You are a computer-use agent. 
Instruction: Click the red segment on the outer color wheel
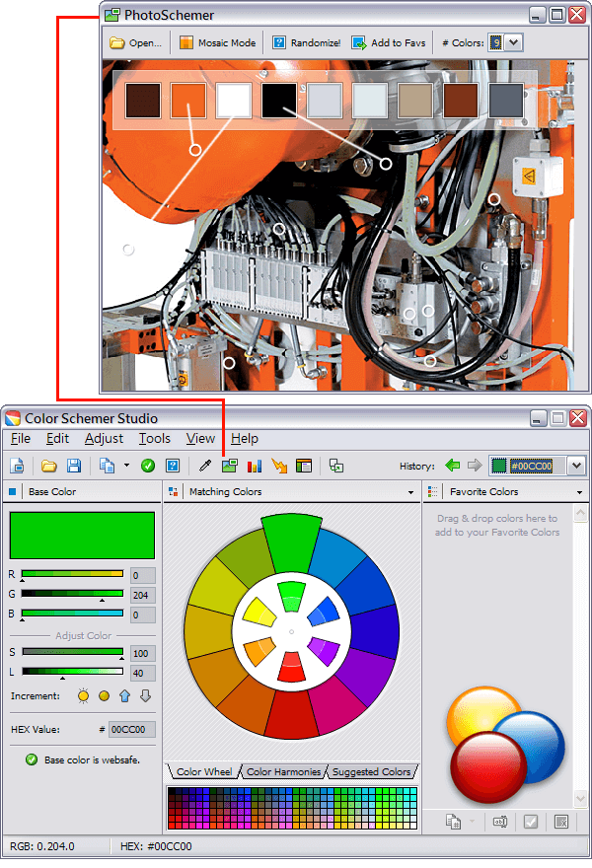292,714
